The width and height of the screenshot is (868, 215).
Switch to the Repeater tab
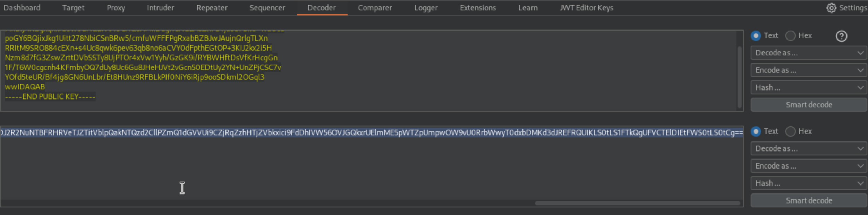tap(212, 8)
